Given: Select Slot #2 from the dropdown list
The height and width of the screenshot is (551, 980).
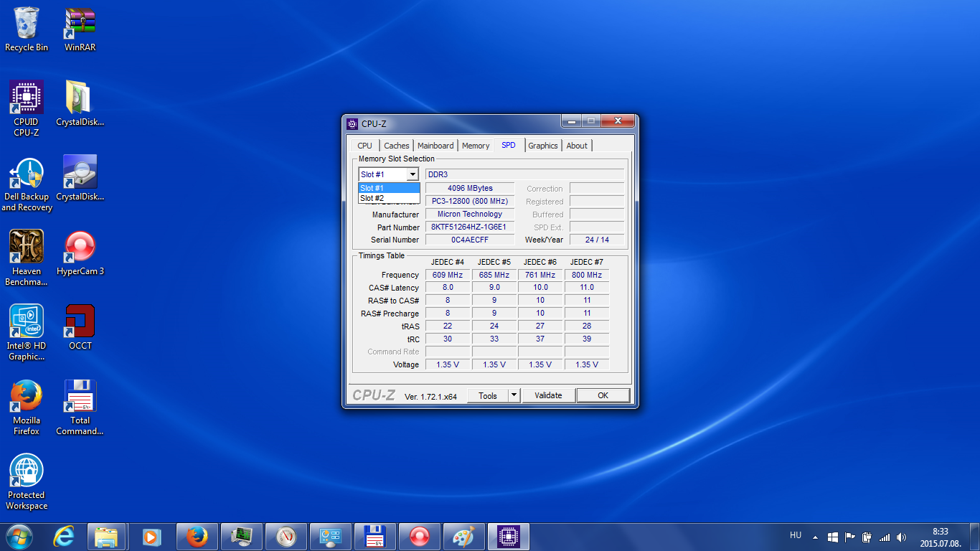Looking at the screenshot, I should [x=388, y=198].
